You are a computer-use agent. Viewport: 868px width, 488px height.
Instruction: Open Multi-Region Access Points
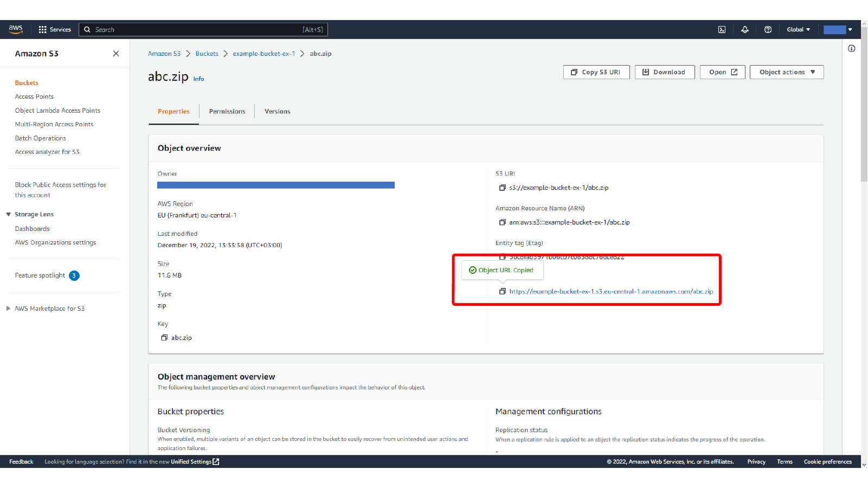(x=54, y=124)
